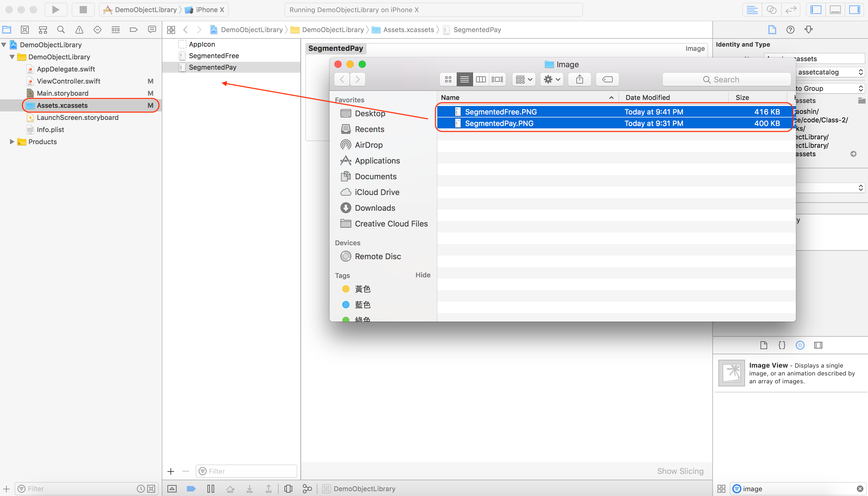Image resolution: width=868 pixels, height=496 pixels.
Task: Select the yellow 黃色 tag swatch
Action: click(346, 289)
